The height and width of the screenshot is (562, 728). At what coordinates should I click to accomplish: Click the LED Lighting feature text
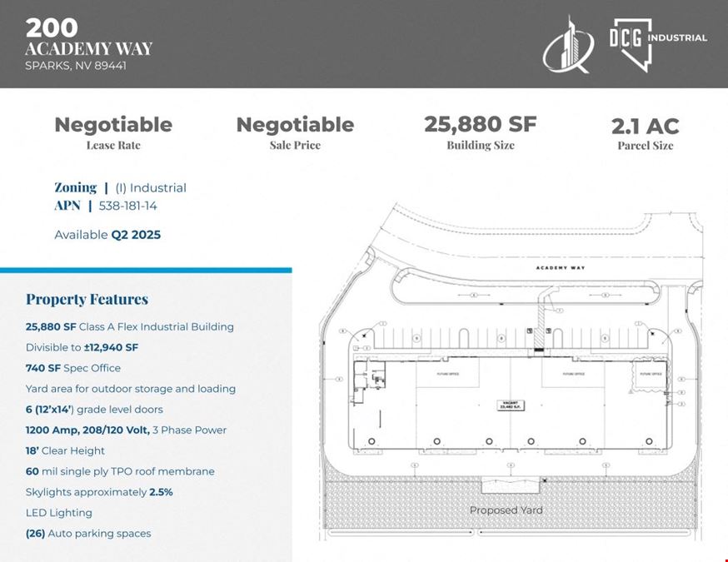point(59,513)
